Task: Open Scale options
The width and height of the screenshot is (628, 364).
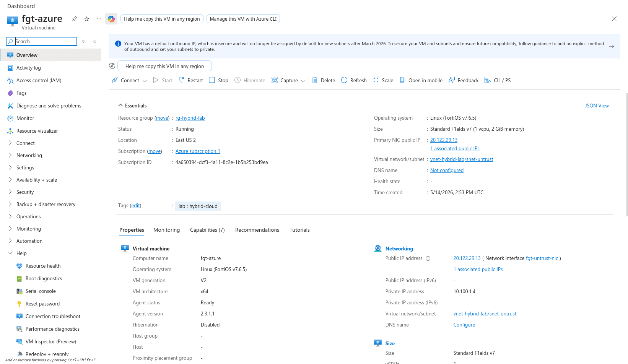Action: [x=383, y=80]
